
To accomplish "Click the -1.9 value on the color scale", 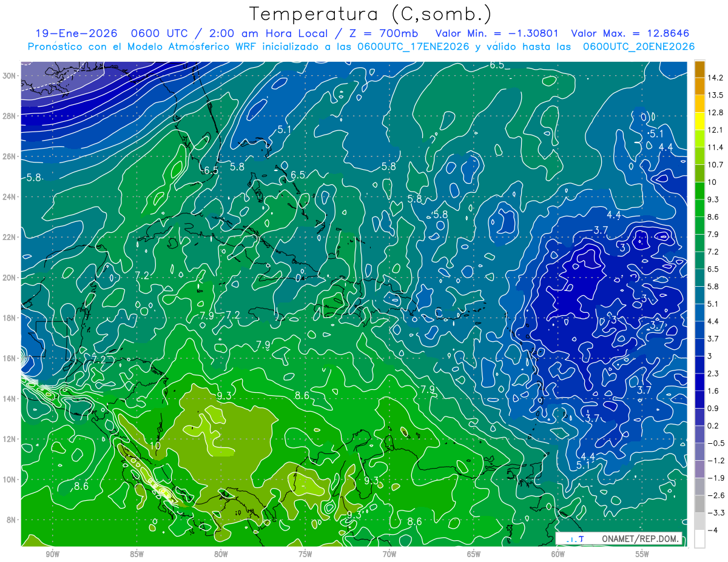I will pos(715,478).
